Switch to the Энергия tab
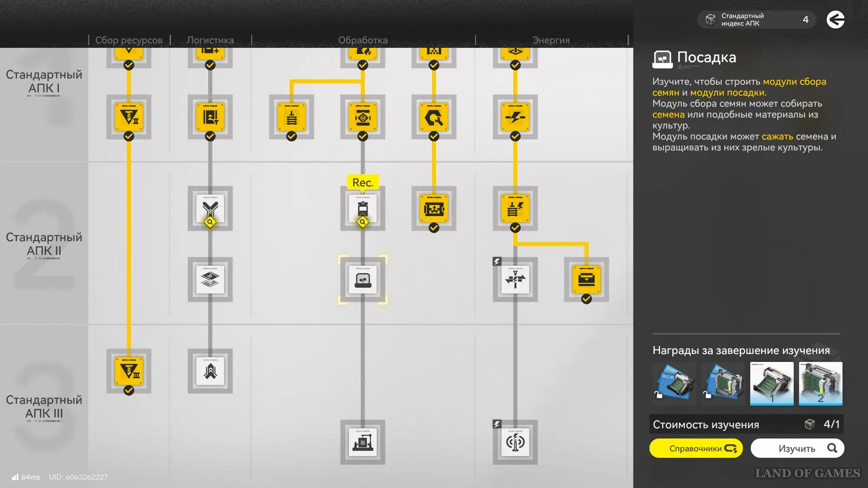 (551, 40)
